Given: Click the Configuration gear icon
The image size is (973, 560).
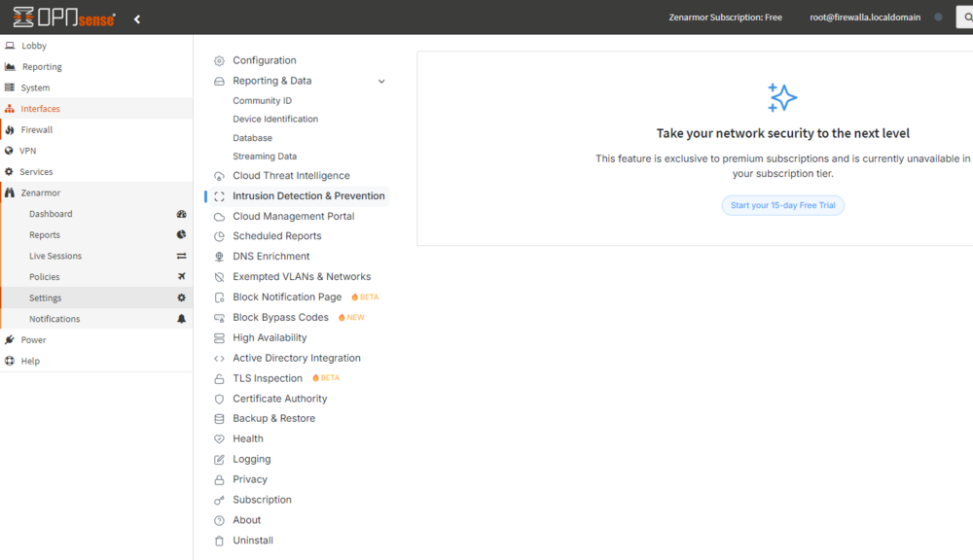Looking at the screenshot, I should coord(219,61).
